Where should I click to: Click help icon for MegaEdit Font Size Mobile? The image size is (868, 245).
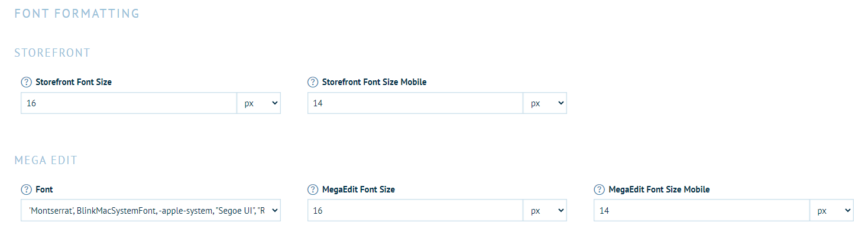pos(599,190)
